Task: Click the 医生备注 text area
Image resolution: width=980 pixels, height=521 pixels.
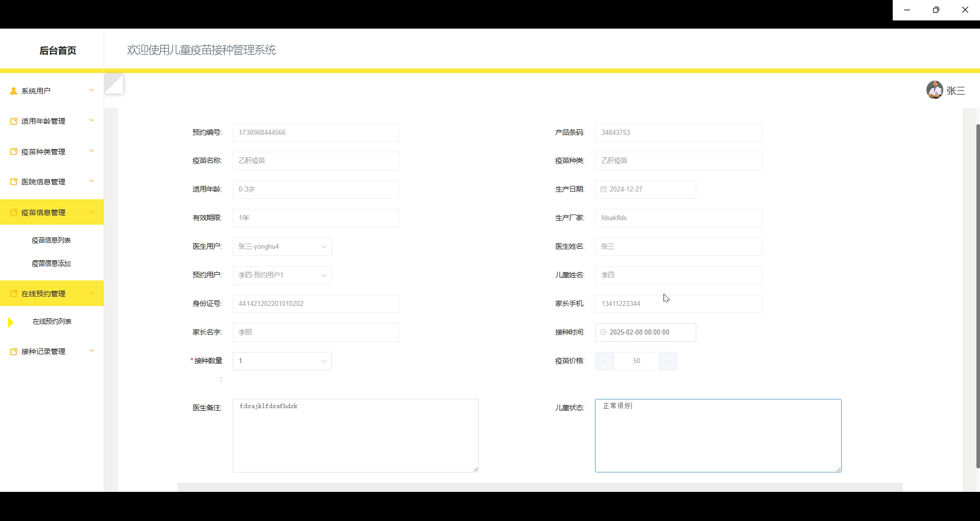Action: pyautogui.click(x=355, y=435)
